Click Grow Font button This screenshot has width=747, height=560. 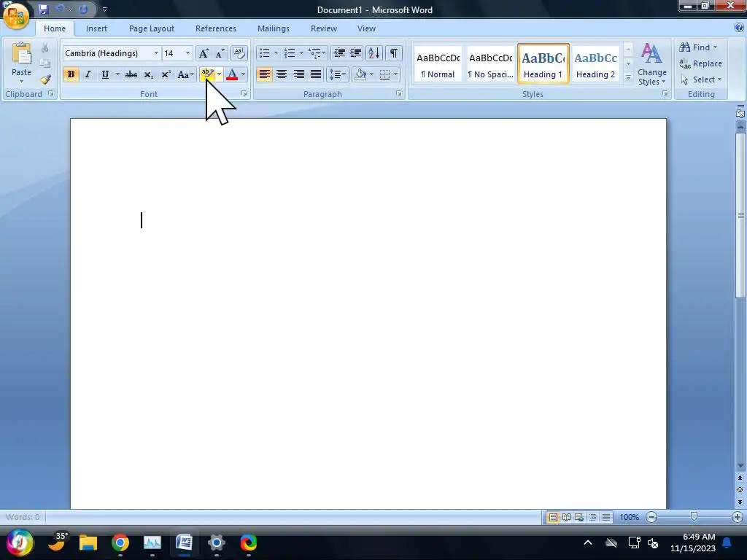click(x=204, y=52)
